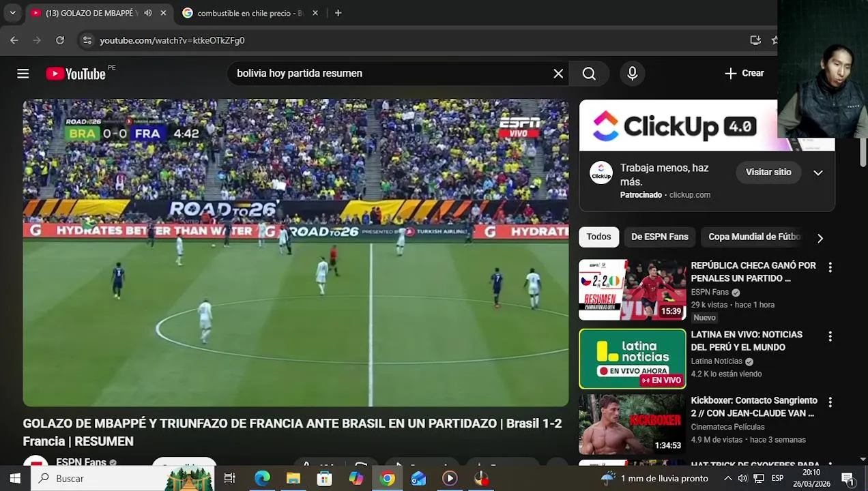Click the Brazil vs France video player
868x491 pixels.
point(295,253)
